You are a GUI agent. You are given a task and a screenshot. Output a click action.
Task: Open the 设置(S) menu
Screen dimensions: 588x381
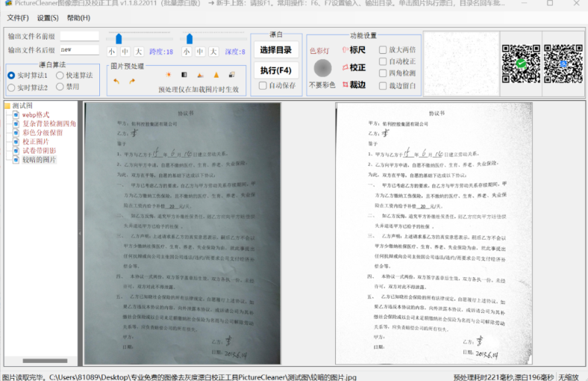(48, 18)
